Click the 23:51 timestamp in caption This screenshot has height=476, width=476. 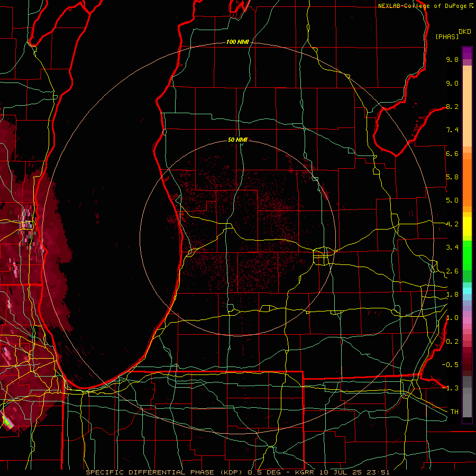coord(379,472)
